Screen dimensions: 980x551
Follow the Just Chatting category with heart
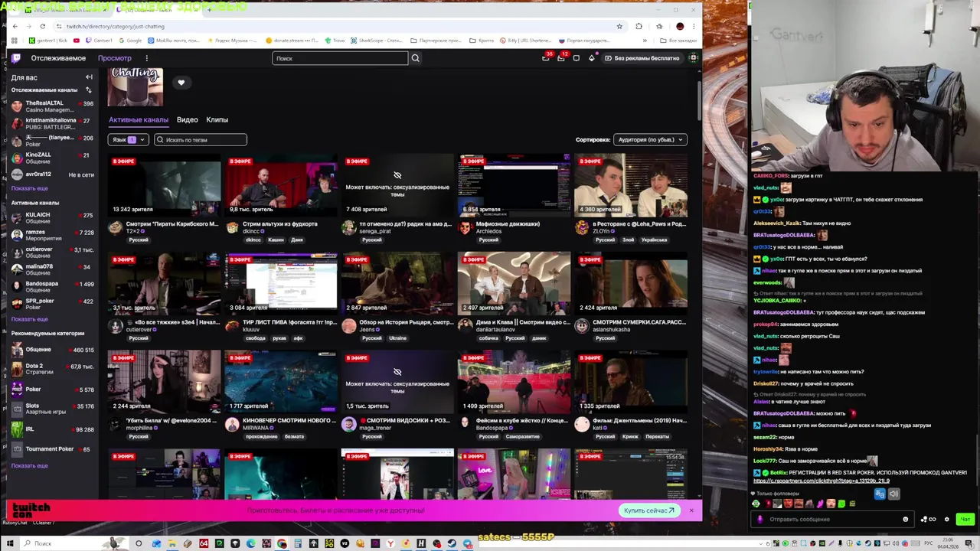point(181,83)
